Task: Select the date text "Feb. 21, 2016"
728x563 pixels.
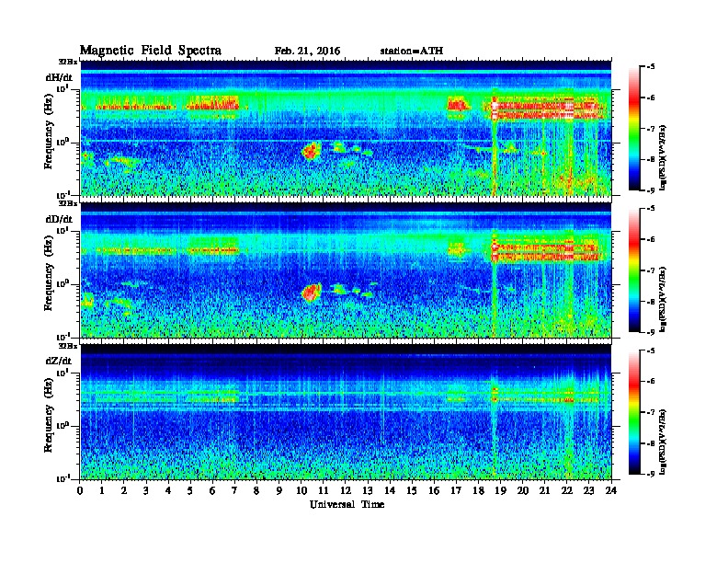Action: coord(307,51)
